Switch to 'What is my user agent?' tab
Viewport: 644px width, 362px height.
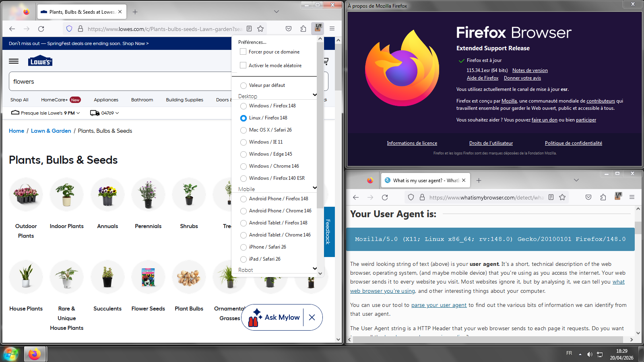[x=425, y=181]
